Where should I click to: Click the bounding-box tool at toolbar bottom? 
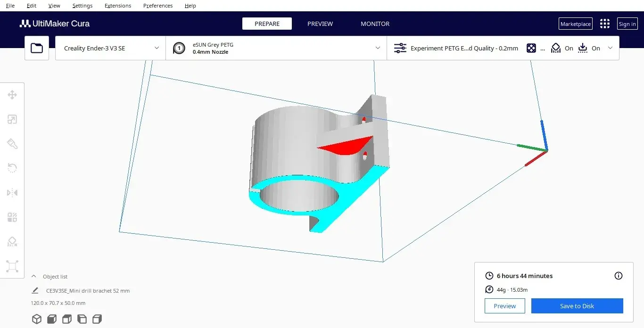tap(12, 266)
